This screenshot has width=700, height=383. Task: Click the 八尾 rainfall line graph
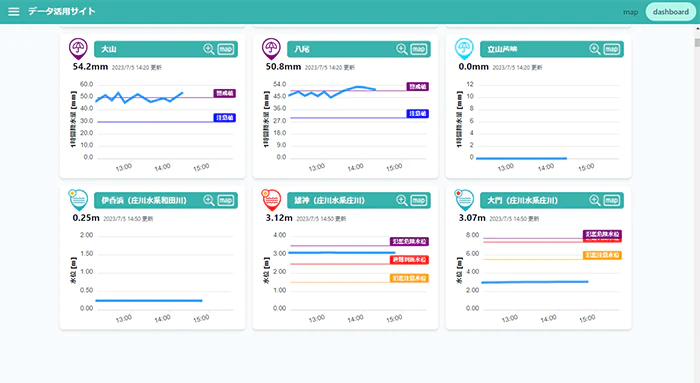coord(332,92)
